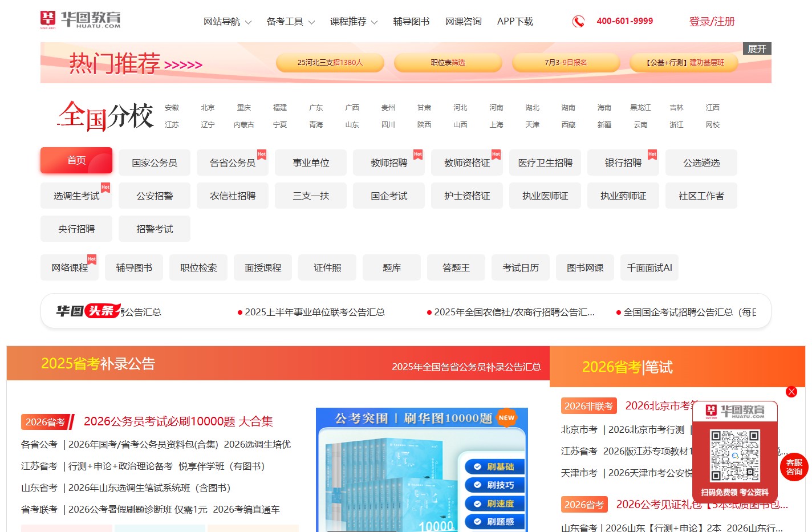Open the 选调生考试 category

[76, 196]
